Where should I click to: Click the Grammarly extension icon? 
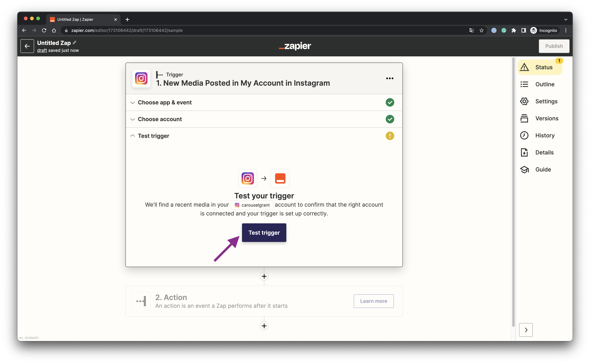(x=504, y=30)
